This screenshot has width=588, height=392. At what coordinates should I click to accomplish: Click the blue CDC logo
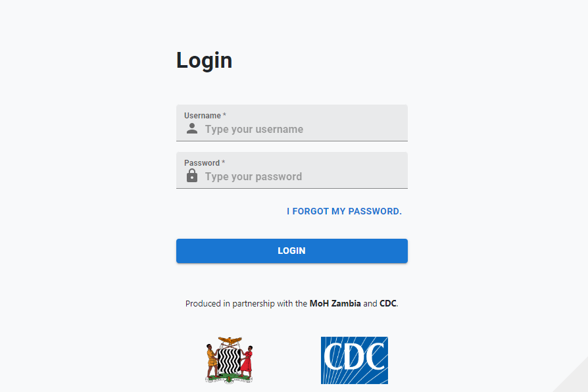pyautogui.click(x=355, y=360)
